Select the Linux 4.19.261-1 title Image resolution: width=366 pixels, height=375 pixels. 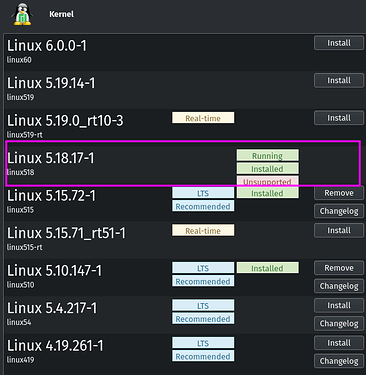point(55,346)
